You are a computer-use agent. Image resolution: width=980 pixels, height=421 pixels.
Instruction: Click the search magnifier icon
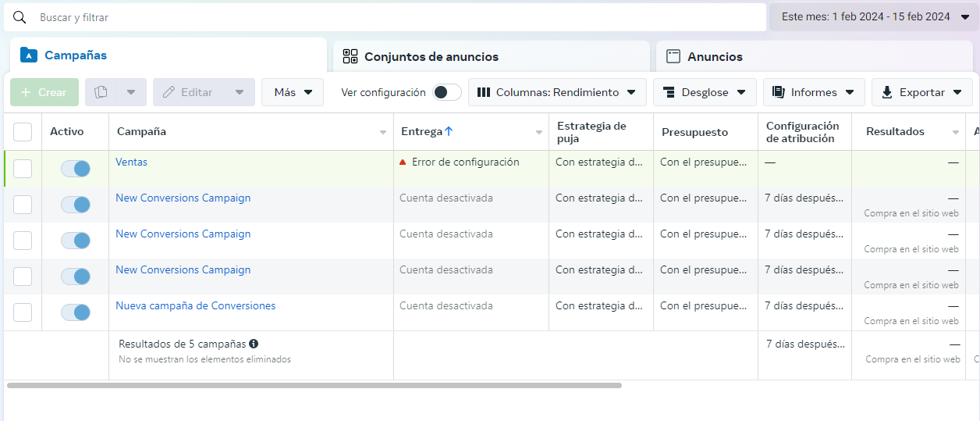(x=20, y=17)
